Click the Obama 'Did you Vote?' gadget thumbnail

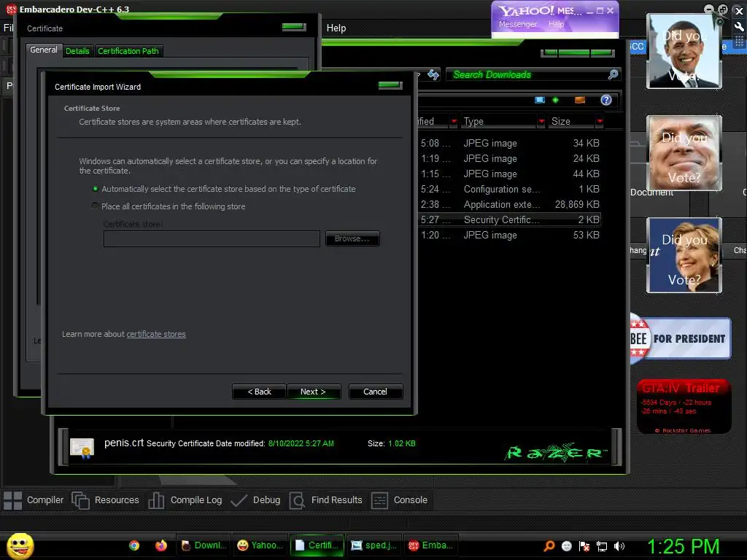click(x=684, y=51)
